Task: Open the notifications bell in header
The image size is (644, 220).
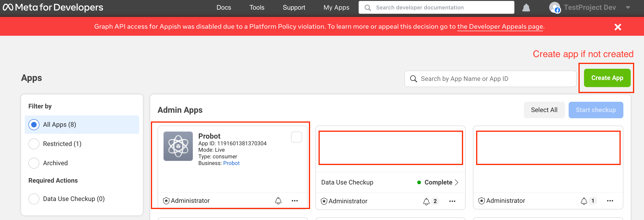Action: coord(526,8)
